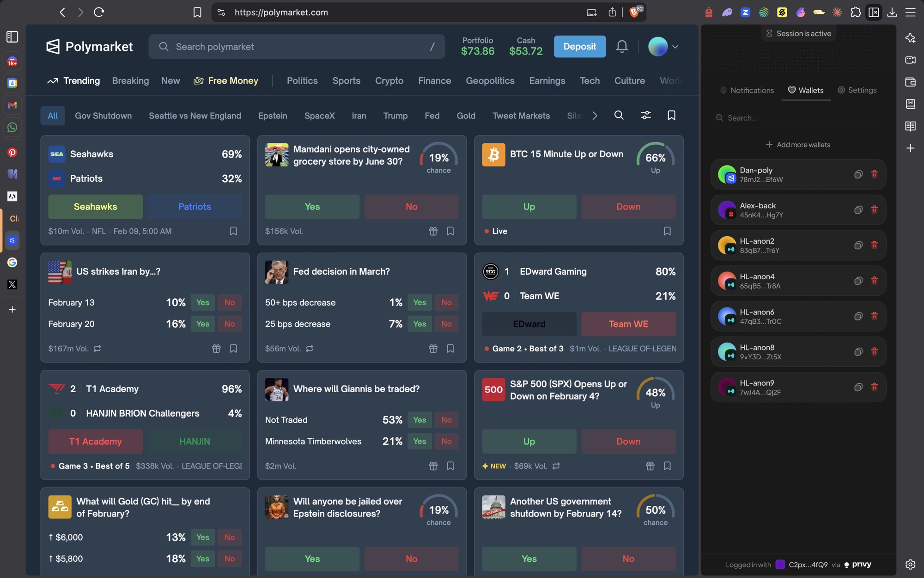Reload the Polymarket page
The height and width of the screenshot is (578, 924).
99,12
